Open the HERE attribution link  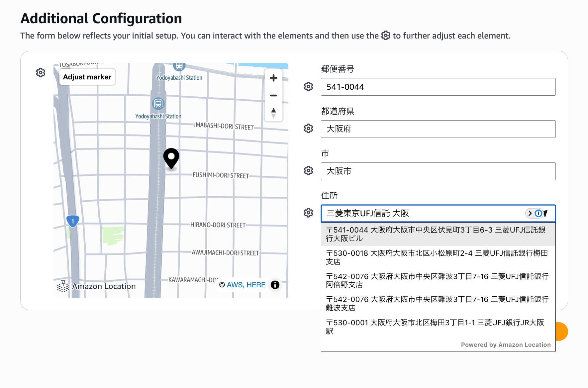pyautogui.click(x=256, y=285)
